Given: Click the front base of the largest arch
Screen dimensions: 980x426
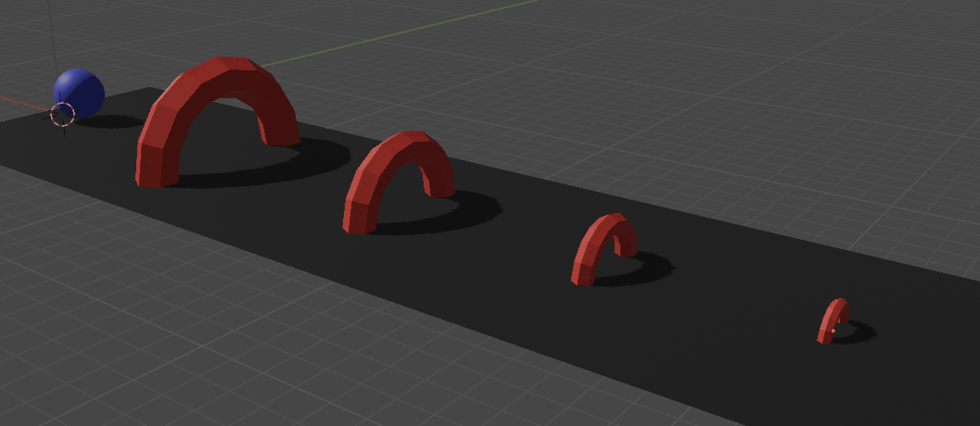Looking at the screenshot, I should (x=151, y=168).
